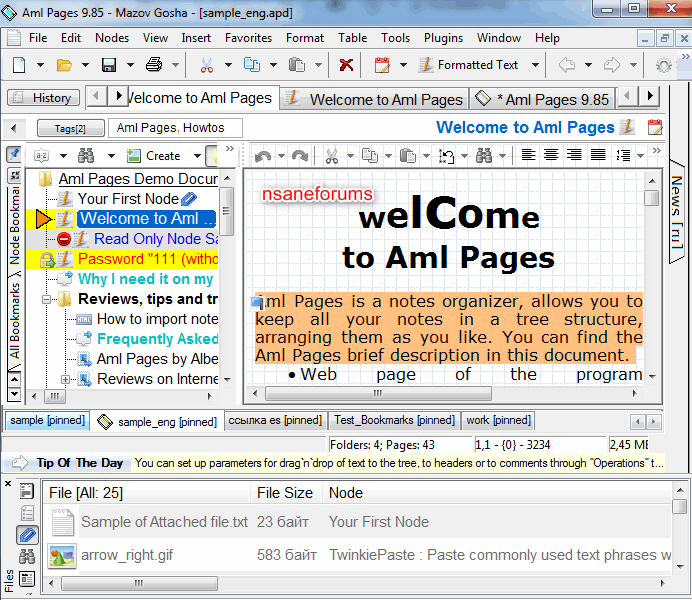
Task: Expand main toolbar overflow chevron
Action: [685, 56]
